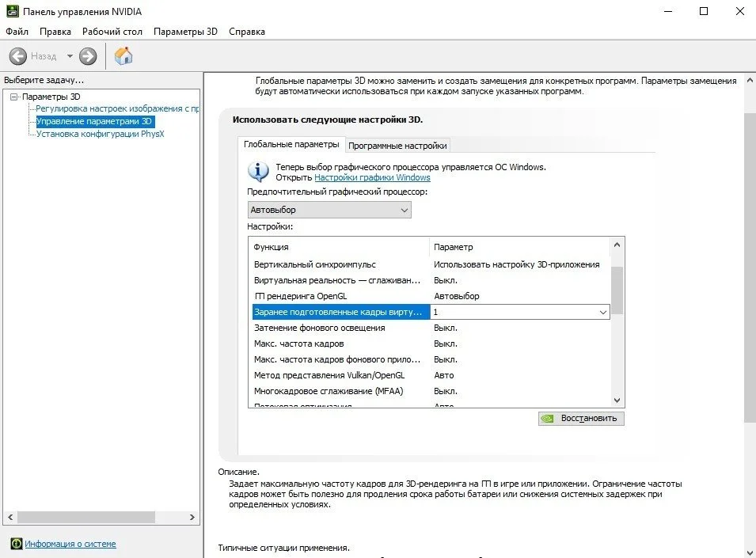
Task: Select the Глобальные параметры tab
Action: pos(291,144)
